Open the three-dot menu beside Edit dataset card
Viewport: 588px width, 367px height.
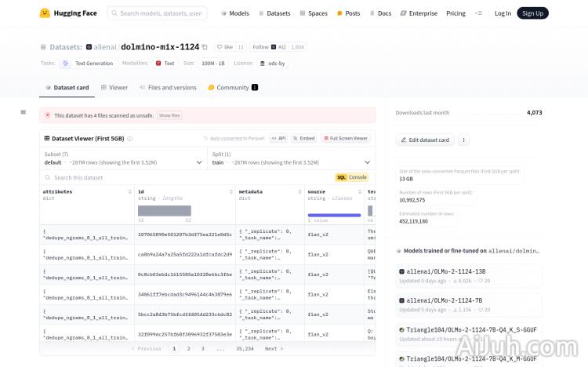(x=463, y=140)
